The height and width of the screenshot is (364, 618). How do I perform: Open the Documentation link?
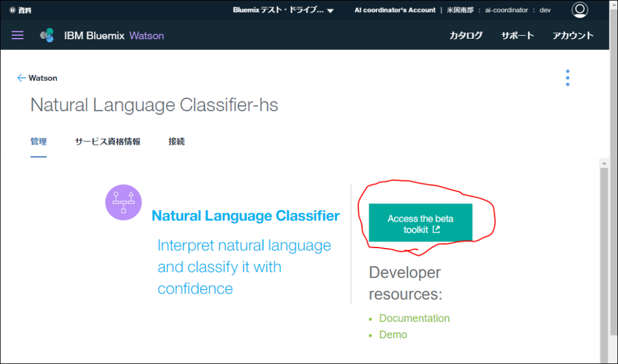pos(414,318)
